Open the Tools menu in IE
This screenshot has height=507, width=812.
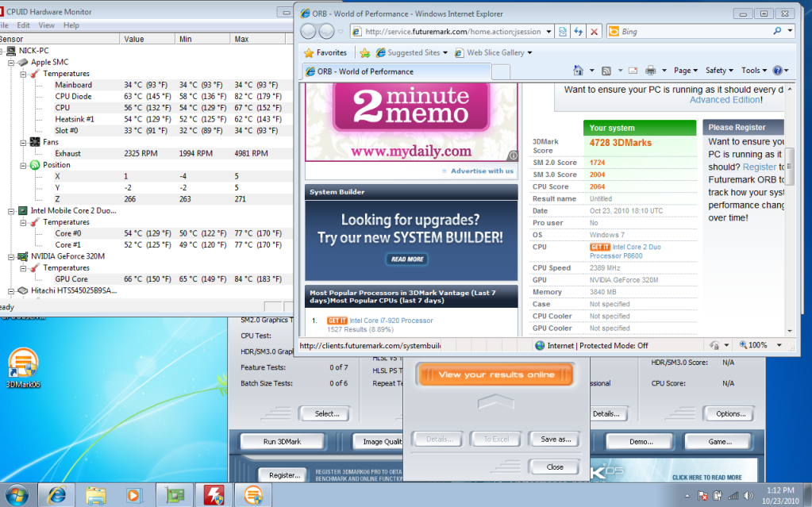point(754,71)
